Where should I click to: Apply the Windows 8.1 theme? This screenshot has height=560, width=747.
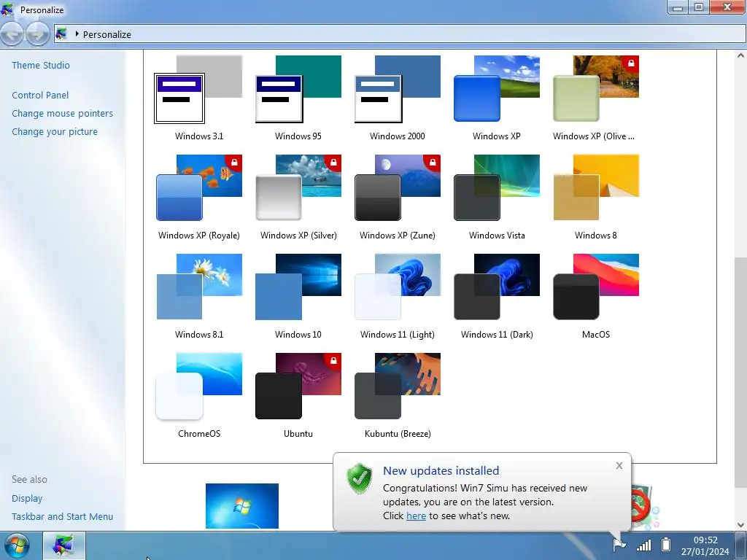point(198,296)
